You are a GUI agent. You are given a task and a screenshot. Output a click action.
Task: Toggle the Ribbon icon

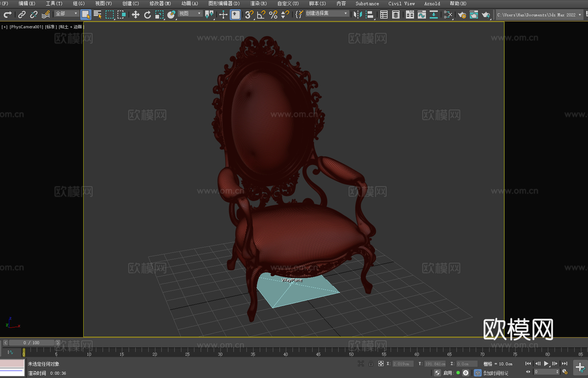(x=410, y=14)
